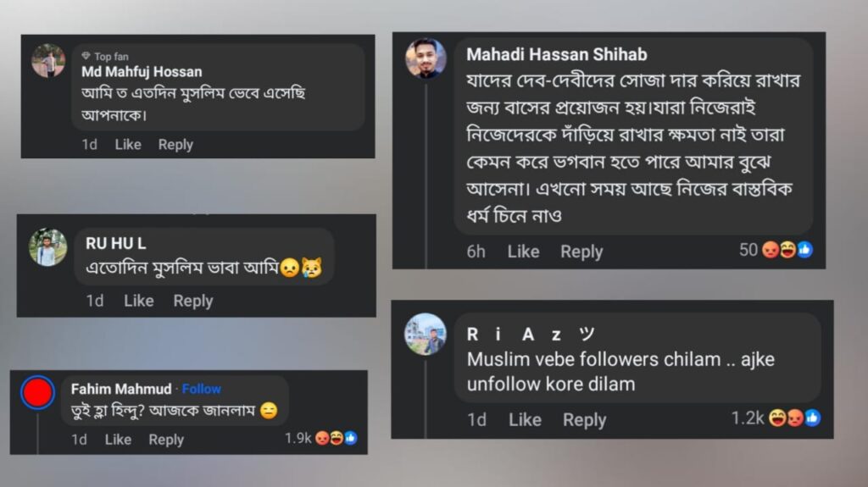The height and width of the screenshot is (487, 868).
Task: Open Md Mahfuj Hossan's profile picture
Action: coord(48,61)
